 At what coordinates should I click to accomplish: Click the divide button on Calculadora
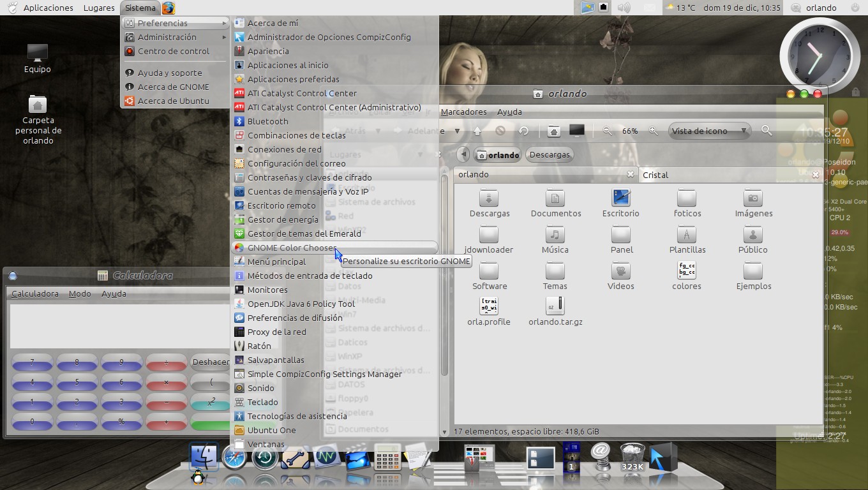pos(166,362)
